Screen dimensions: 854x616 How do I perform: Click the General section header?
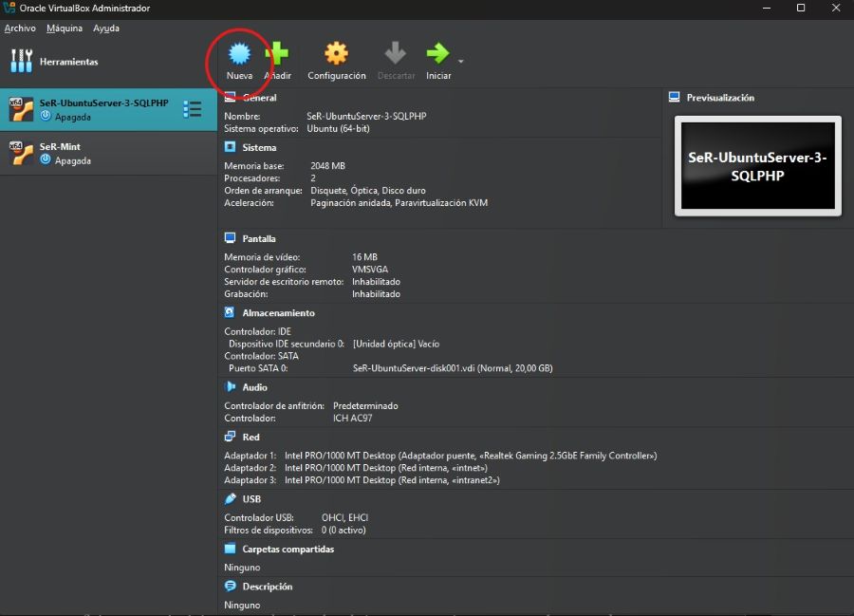coord(260,98)
